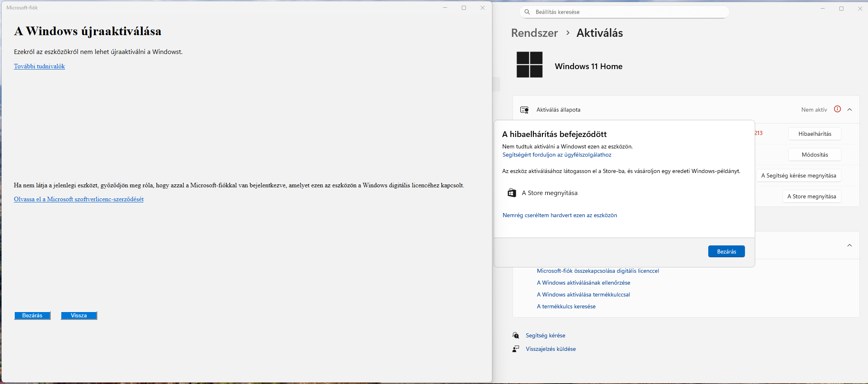Click the A Windows újraaktiválása heading
Image resolution: width=868 pixels, height=384 pixels.
(88, 31)
